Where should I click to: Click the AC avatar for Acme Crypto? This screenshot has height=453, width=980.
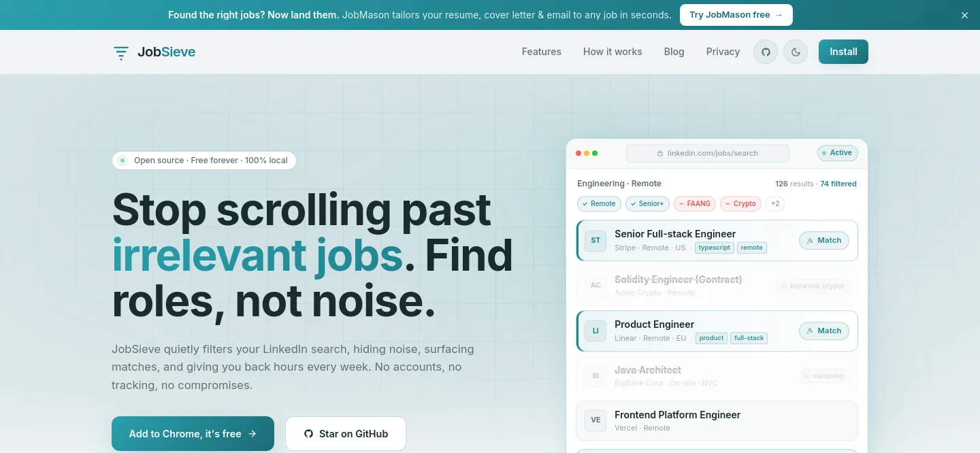point(595,286)
